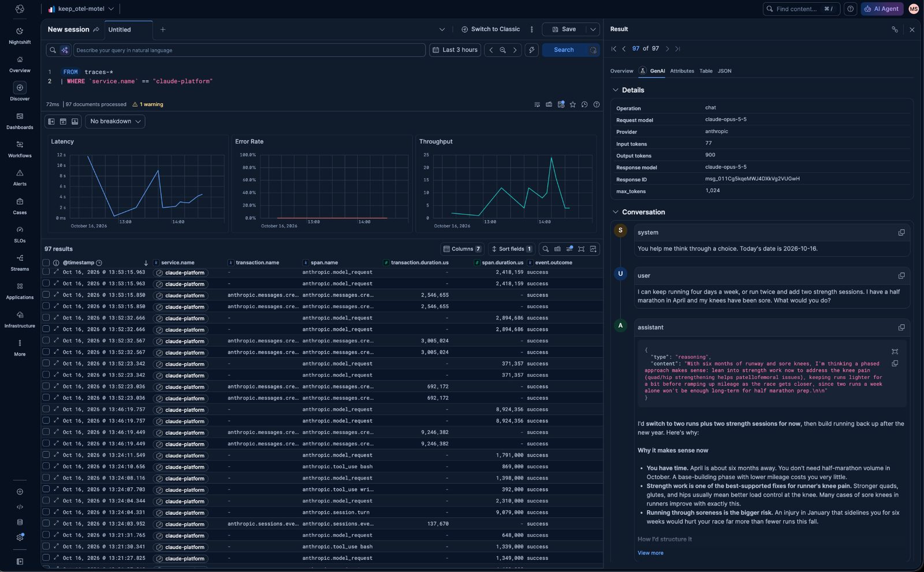Open the Cases section
Screen dimensions: 924x572
coord(20,206)
